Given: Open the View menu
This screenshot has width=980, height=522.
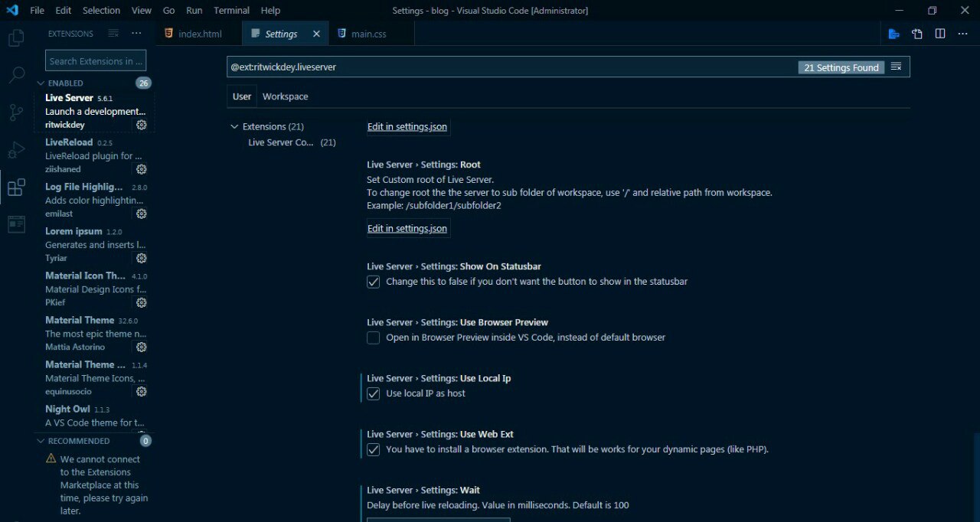Looking at the screenshot, I should tap(142, 10).
